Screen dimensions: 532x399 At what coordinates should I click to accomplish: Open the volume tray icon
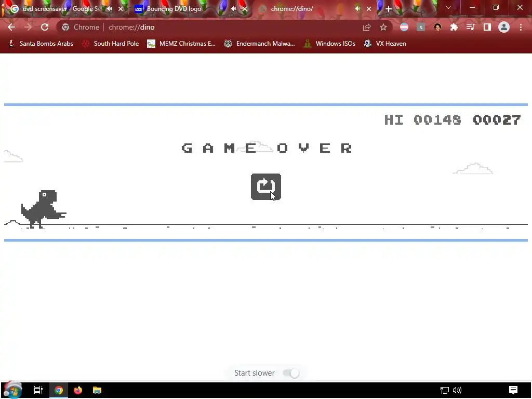click(x=457, y=390)
